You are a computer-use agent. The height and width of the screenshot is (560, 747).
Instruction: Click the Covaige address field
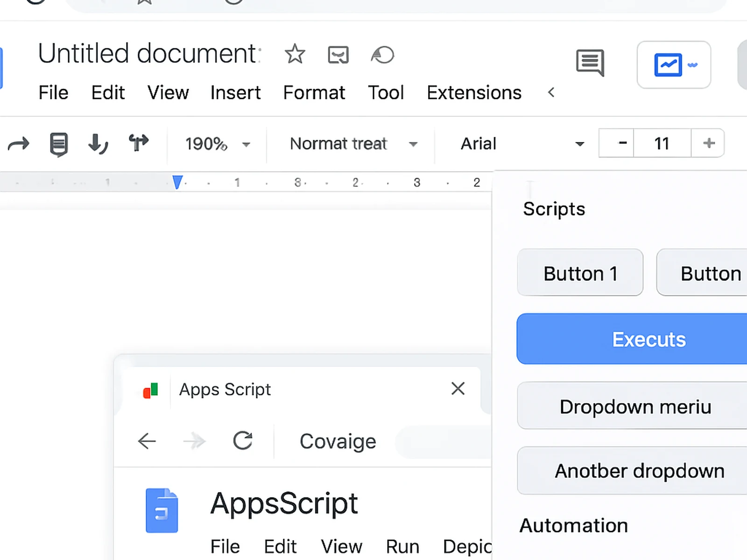click(x=338, y=441)
